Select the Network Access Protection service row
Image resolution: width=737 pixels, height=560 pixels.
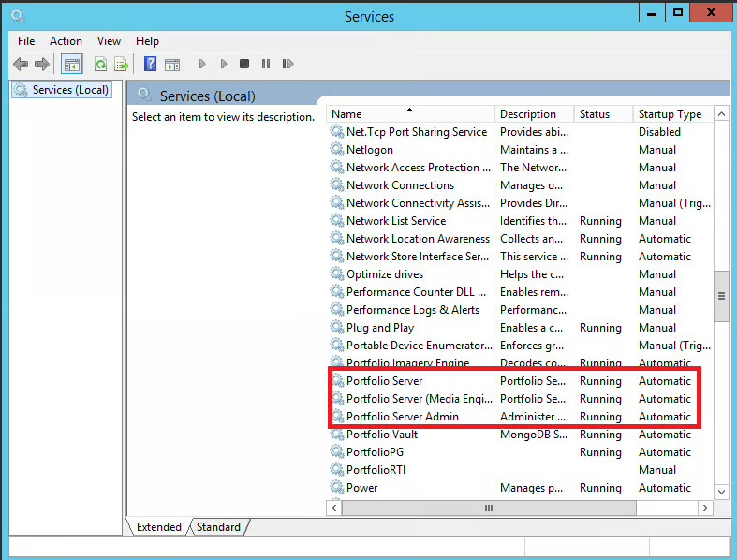(x=520, y=168)
